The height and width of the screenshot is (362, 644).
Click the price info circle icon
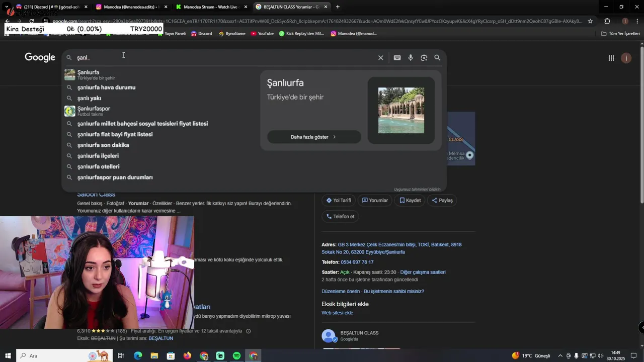pos(249,331)
